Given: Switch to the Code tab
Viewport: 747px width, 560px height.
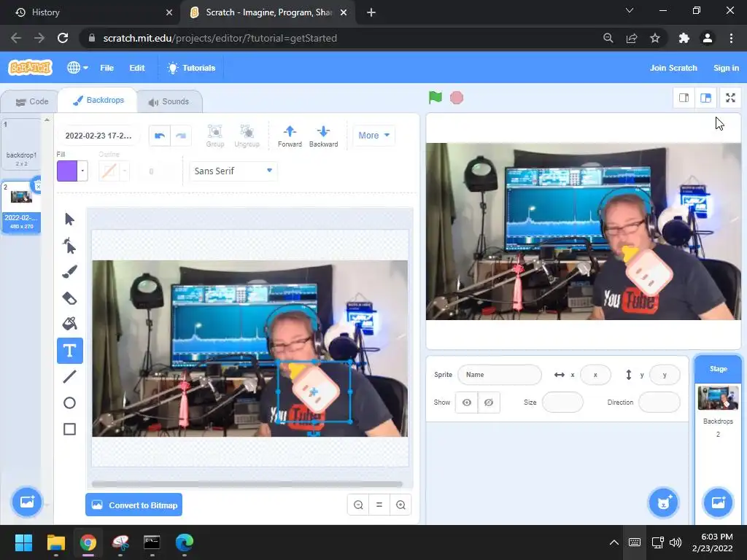Looking at the screenshot, I should (x=31, y=101).
